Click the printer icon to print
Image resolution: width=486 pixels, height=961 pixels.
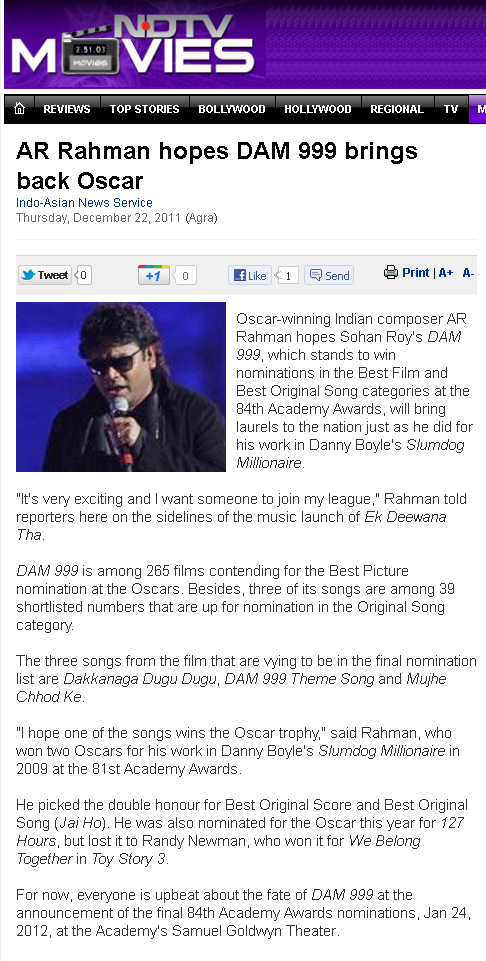click(x=390, y=272)
